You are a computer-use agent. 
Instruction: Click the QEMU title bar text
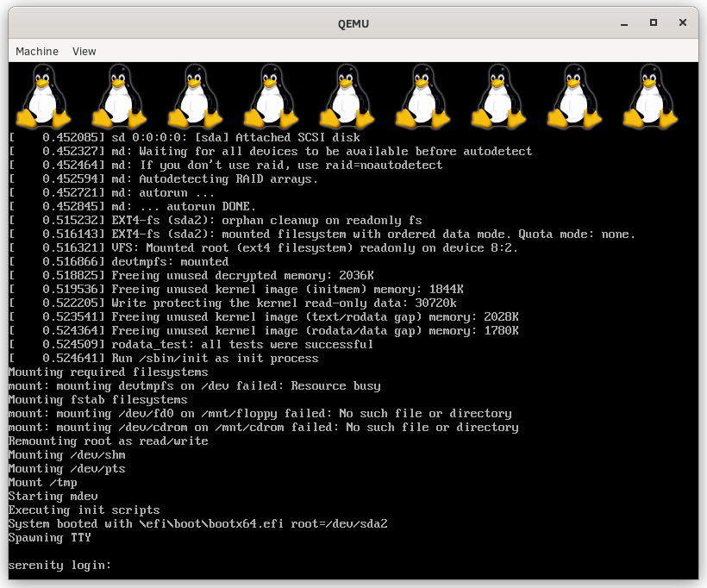pyautogui.click(x=353, y=24)
